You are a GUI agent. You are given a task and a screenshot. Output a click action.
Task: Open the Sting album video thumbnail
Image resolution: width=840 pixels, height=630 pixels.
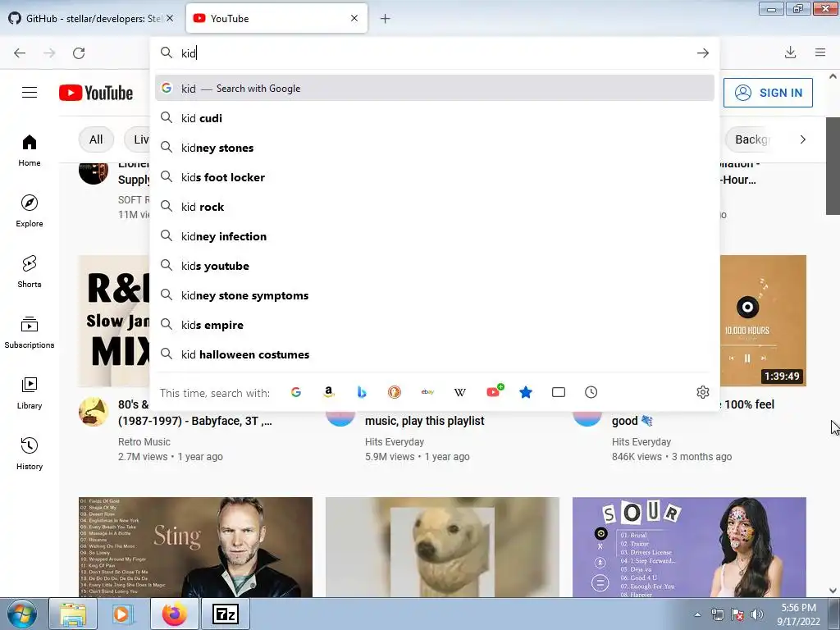pos(195,547)
